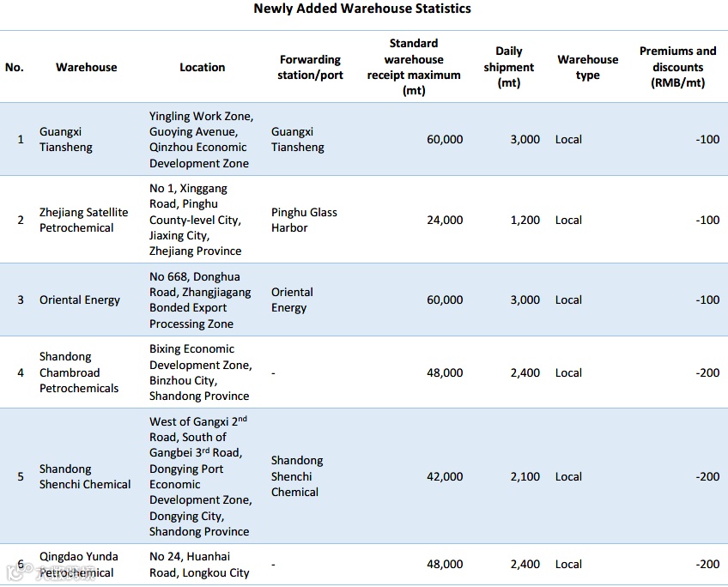Click the 'Shandong Chambroad Petrochemicals' cell
Image resolution: width=728 pixels, height=587 pixels.
point(79,372)
